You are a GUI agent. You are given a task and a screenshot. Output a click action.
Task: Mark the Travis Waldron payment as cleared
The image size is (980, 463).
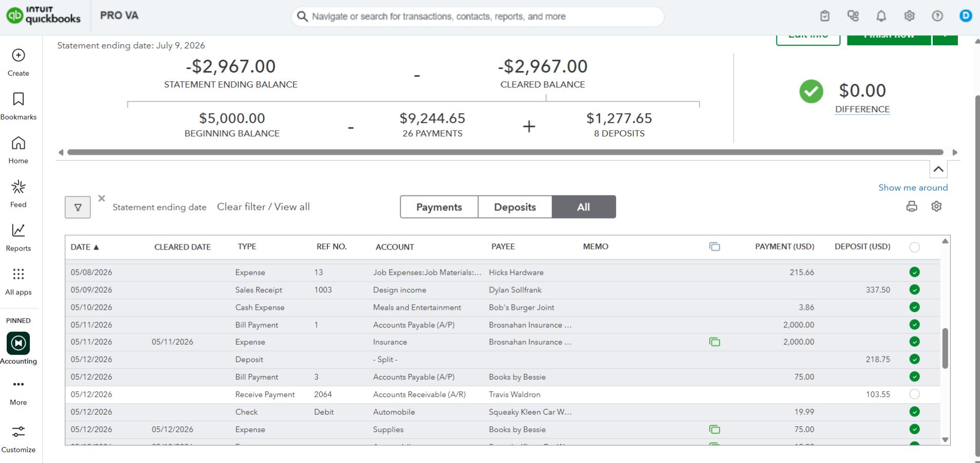(914, 395)
